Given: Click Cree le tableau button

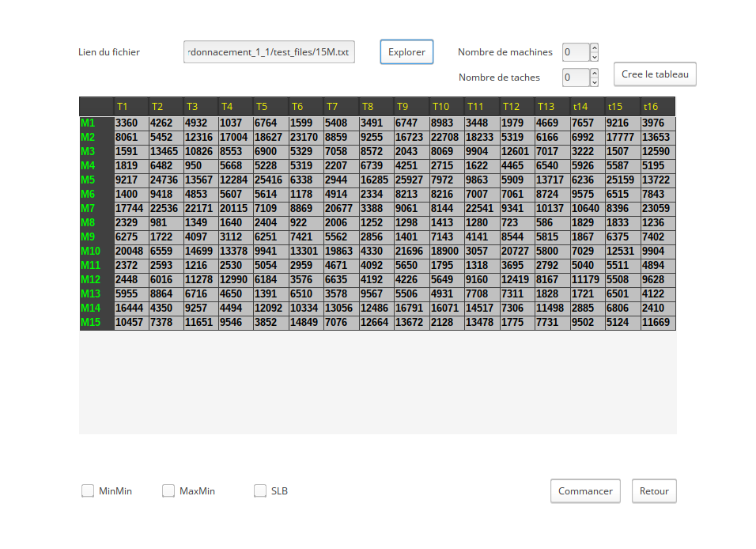Looking at the screenshot, I should [655, 74].
